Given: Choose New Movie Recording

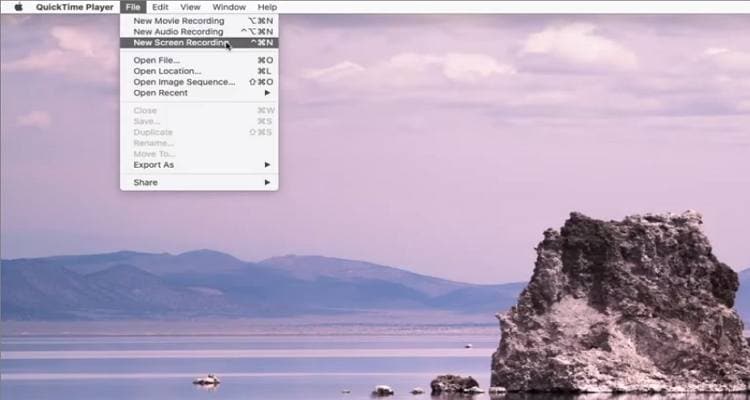Looking at the screenshot, I should [199, 21].
